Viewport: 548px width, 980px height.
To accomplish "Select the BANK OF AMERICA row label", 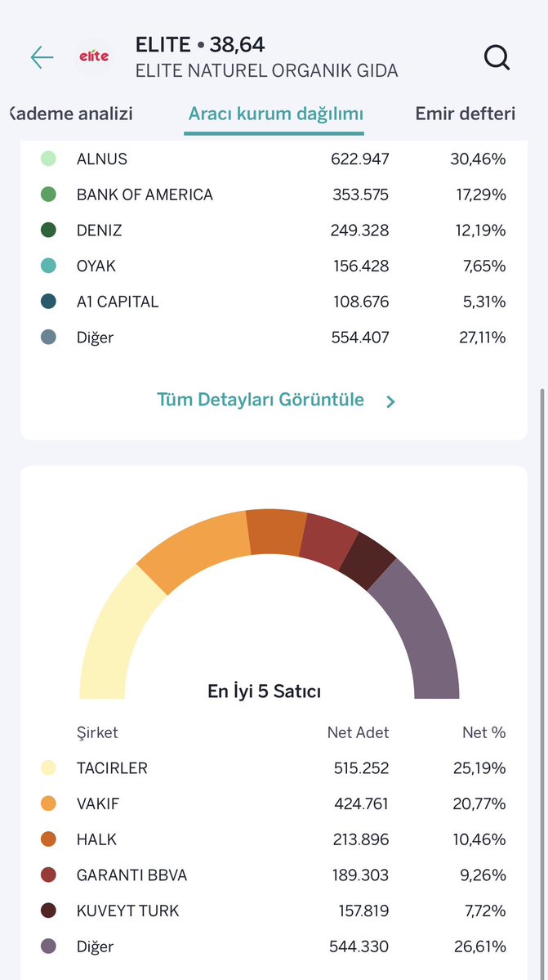I will point(145,195).
